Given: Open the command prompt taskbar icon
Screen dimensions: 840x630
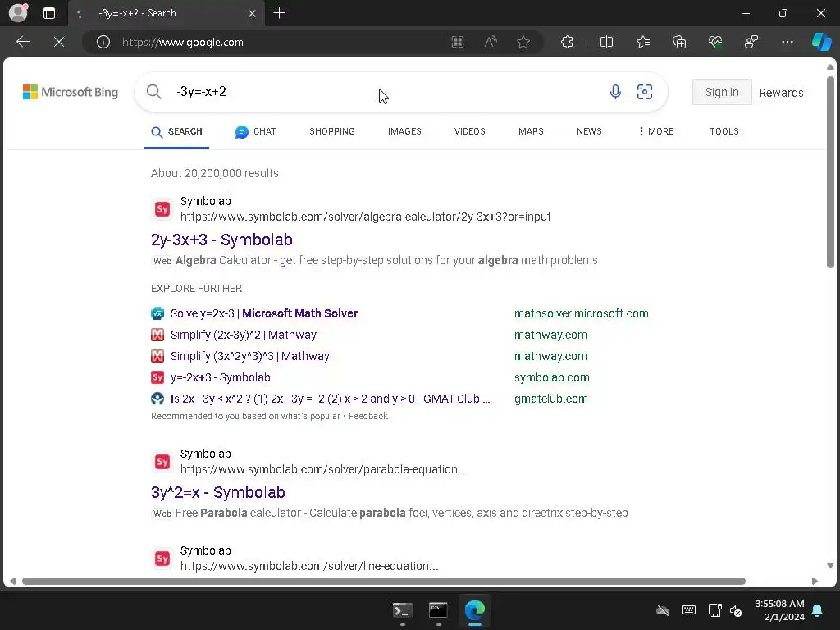Looking at the screenshot, I should tap(438, 610).
